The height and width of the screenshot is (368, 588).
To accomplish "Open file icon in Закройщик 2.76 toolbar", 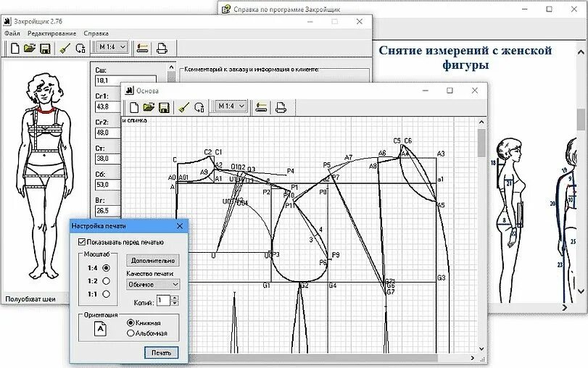I will 30,49.
